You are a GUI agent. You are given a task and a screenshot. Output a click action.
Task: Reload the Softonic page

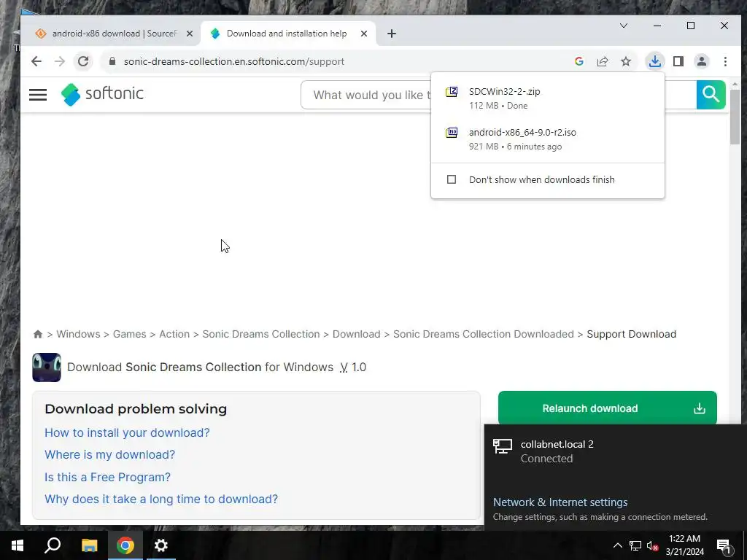pyautogui.click(x=83, y=61)
